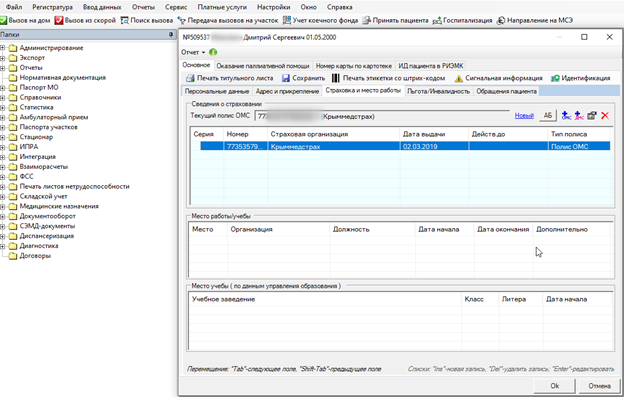Click the add DMS policy plus icon
Screen dimensions: 624x397
579,115
